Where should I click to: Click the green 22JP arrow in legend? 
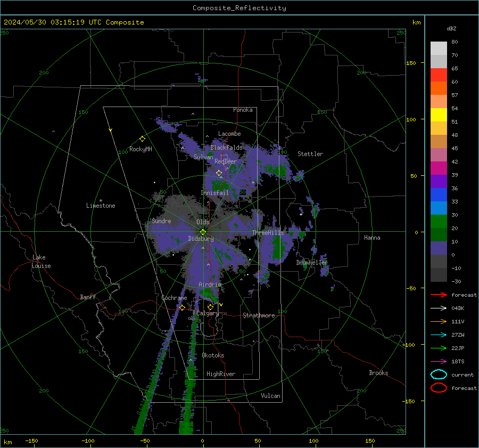click(x=439, y=348)
